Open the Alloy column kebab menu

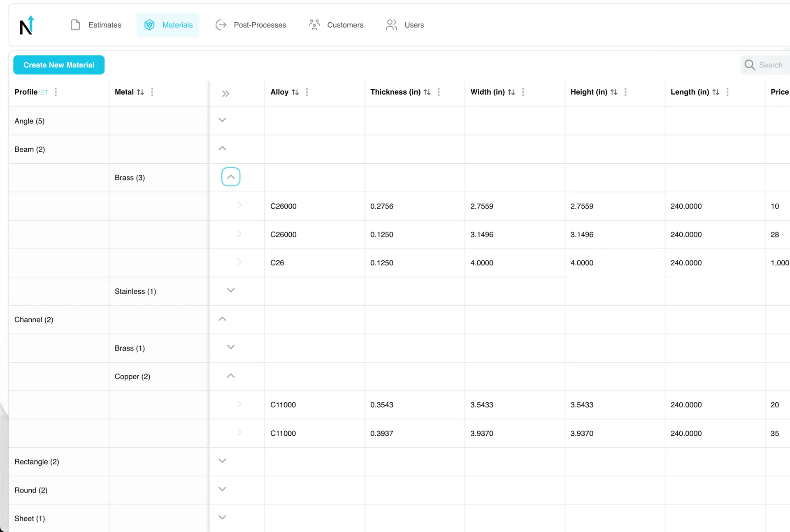click(x=307, y=92)
